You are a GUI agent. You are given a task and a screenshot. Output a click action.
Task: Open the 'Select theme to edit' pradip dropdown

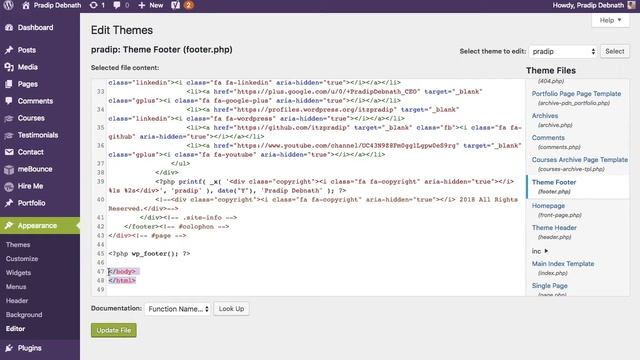click(x=563, y=51)
